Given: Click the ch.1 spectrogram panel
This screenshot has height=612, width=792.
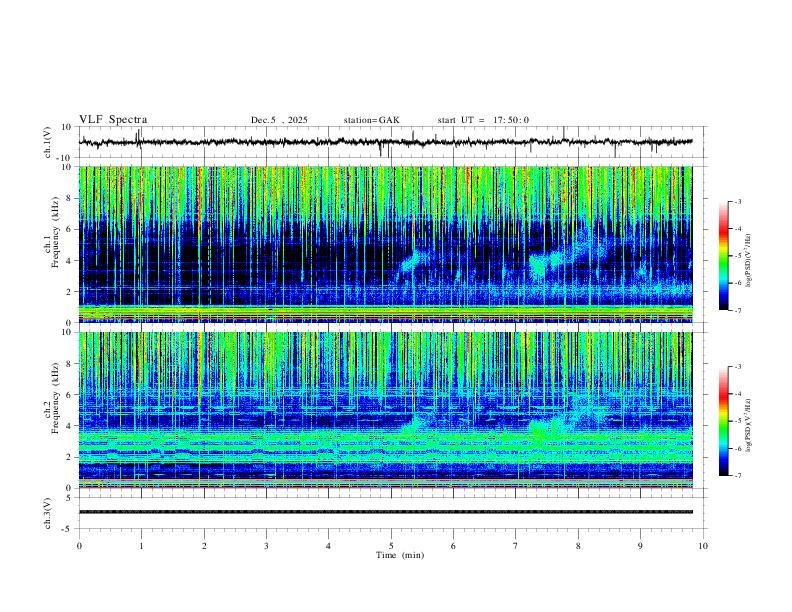Looking at the screenshot, I should pyautogui.click(x=385, y=244).
